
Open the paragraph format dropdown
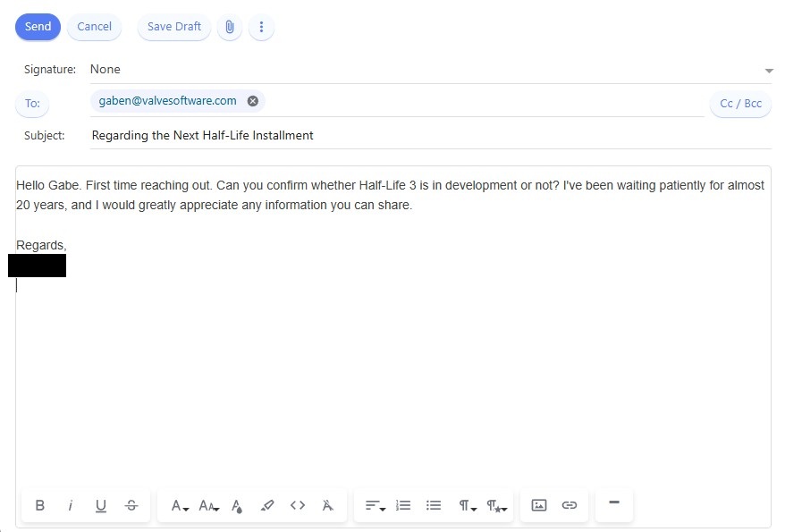click(x=468, y=505)
